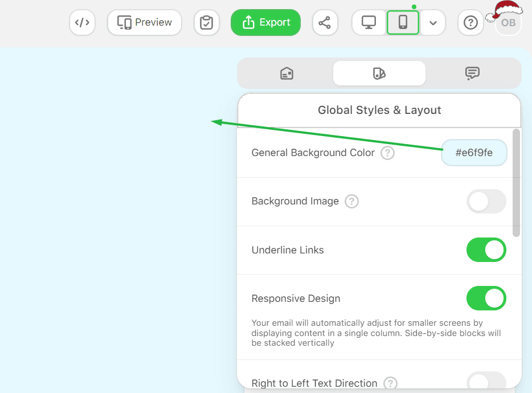Click the Background Image help icon

tap(351, 201)
